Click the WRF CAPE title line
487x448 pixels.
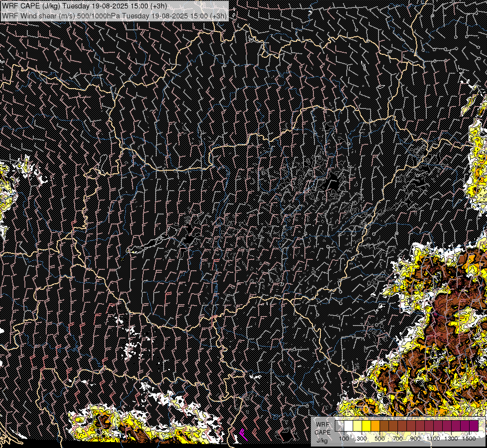(85, 6)
